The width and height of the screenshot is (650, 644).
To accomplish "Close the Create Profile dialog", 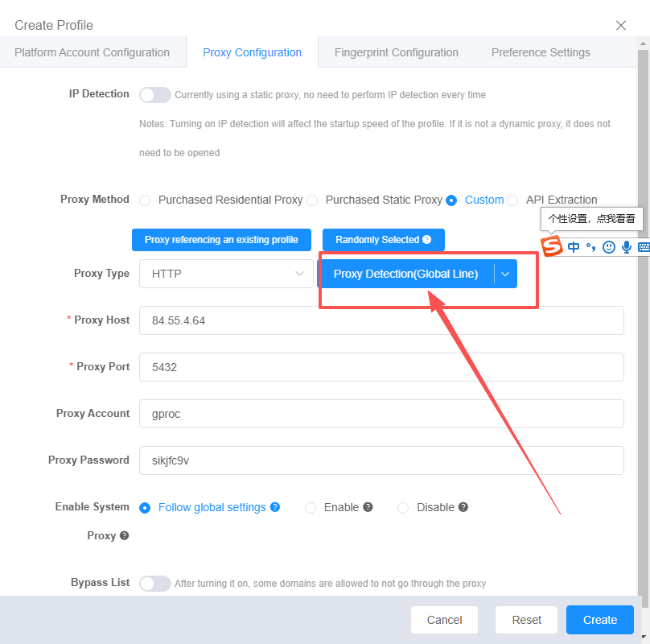I will point(621,25).
